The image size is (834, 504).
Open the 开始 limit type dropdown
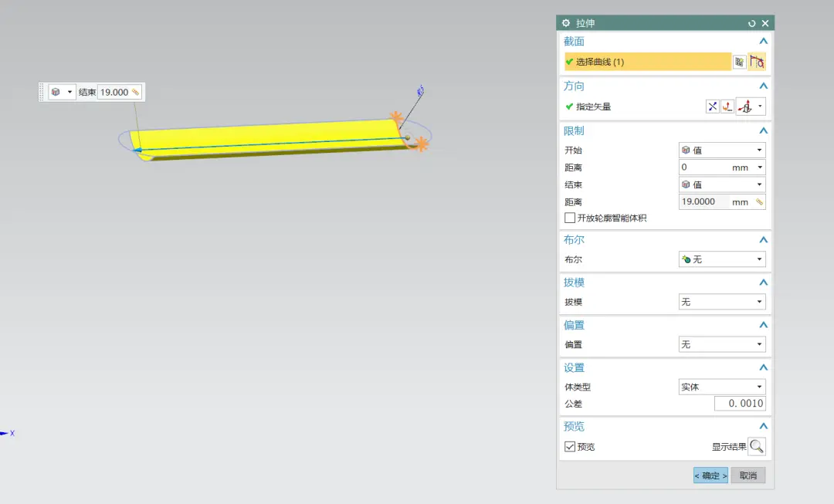[722, 150]
